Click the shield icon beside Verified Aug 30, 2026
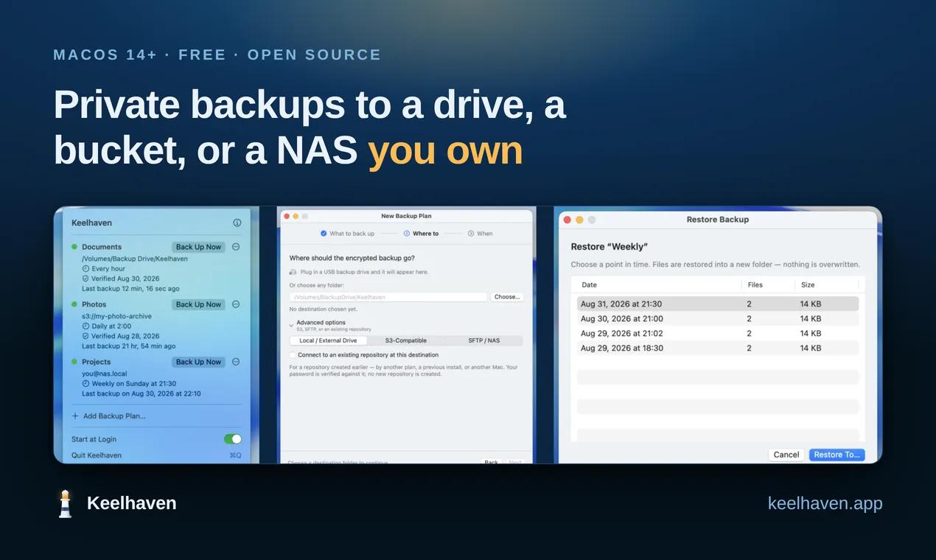 [x=85, y=279]
